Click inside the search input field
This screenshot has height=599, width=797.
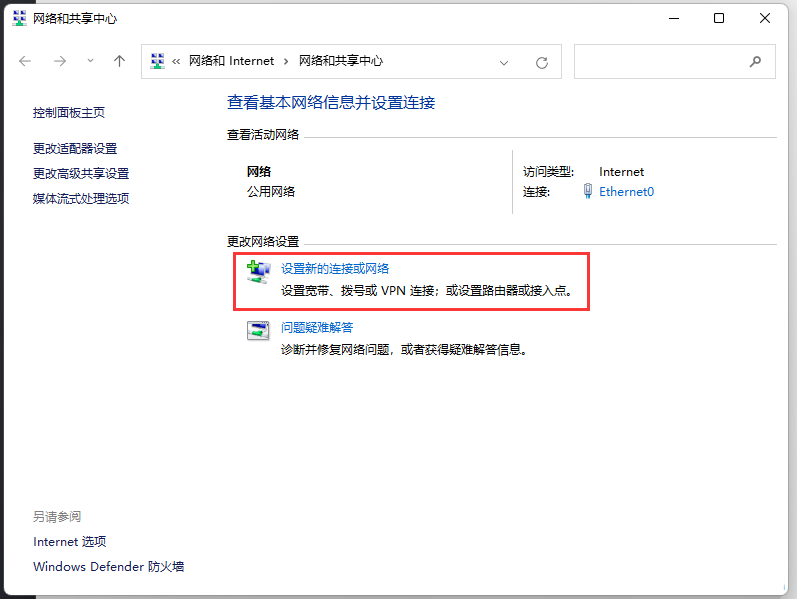tap(660, 61)
